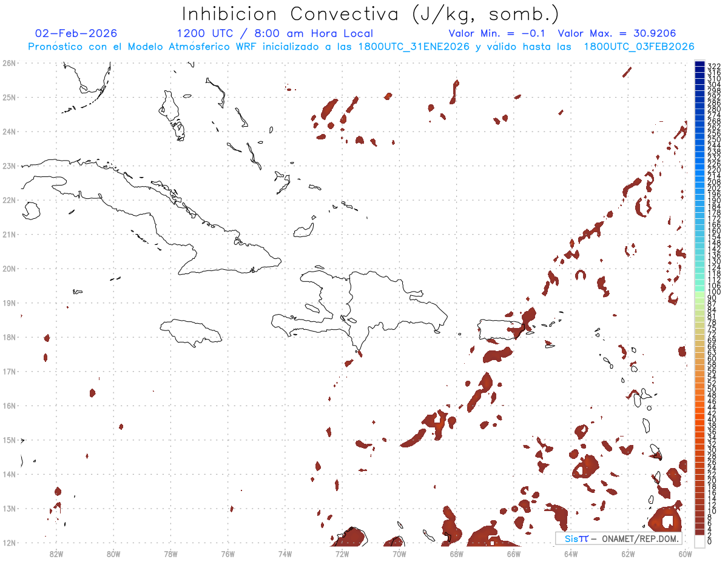Click the '1800UTC_31ENE2026' initialization time
The width and height of the screenshot is (728, 562).
[413, 47]
